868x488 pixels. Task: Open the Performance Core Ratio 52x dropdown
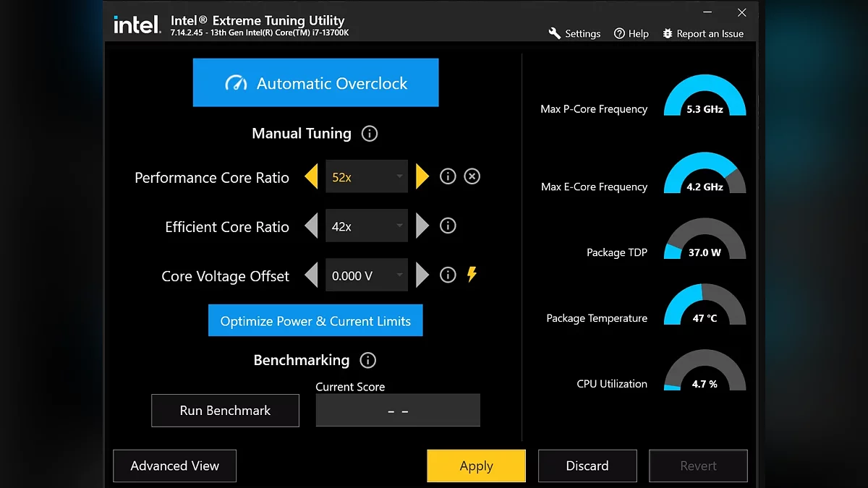pyautogui.click(x=367, y=177)
